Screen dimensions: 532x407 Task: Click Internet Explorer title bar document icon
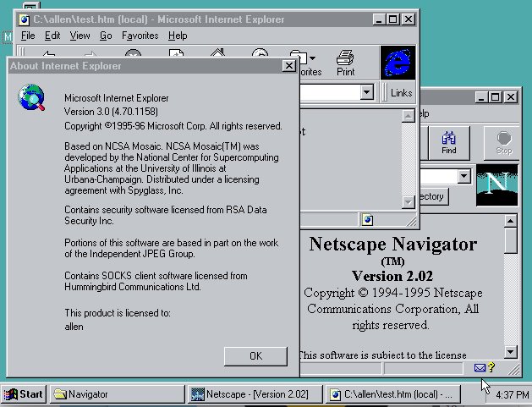tap(25, 19)
